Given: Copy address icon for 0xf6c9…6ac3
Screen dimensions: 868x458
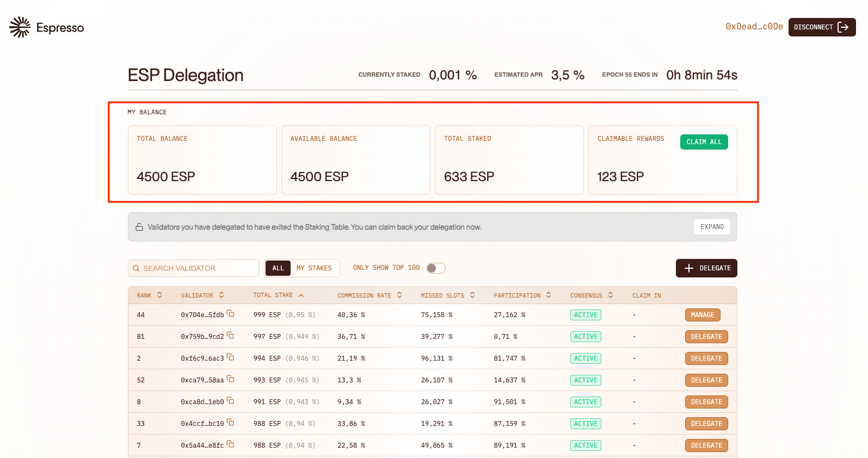Looking at the screenshot, I should [x=230, y=357].
